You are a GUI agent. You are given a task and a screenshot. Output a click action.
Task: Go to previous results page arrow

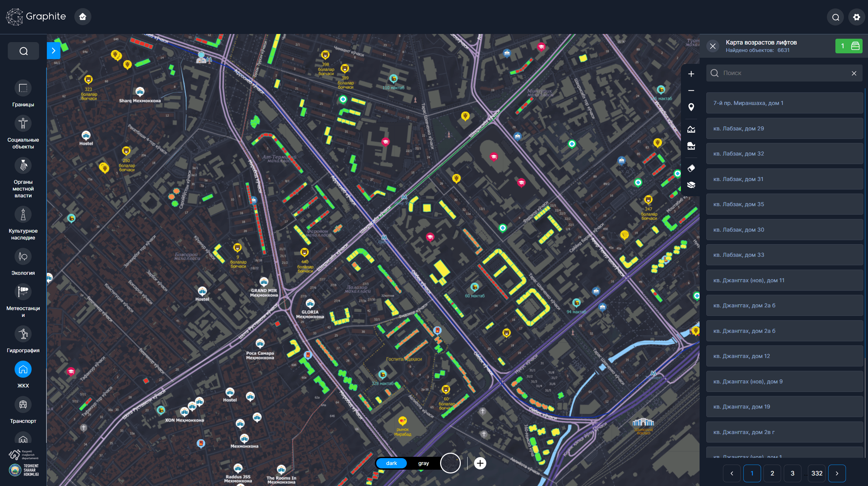click(x=732, y=473)
